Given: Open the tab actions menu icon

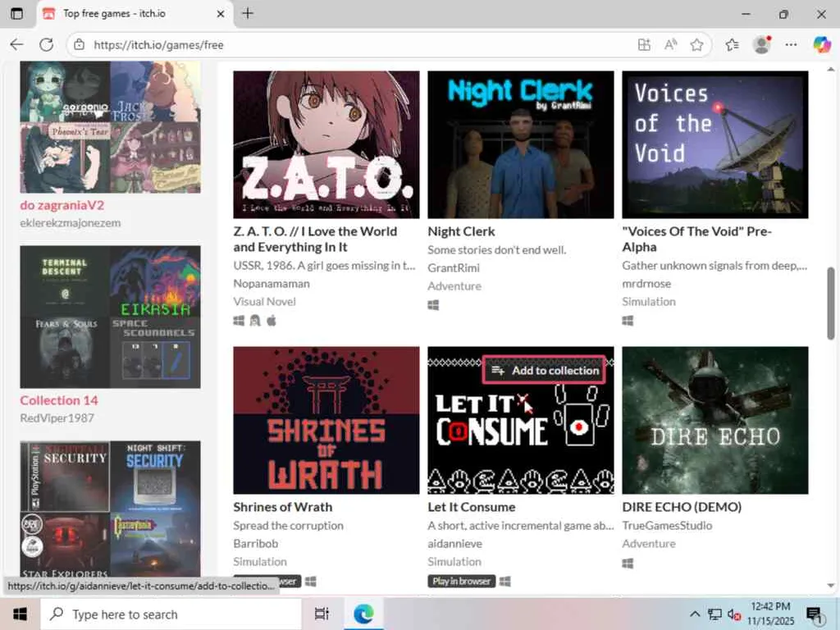Looking at the screenshot, I should coord(17,13).
